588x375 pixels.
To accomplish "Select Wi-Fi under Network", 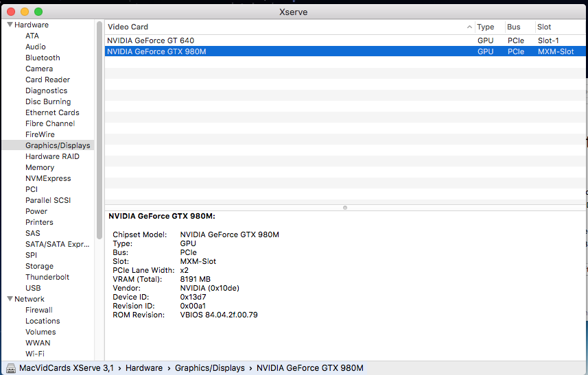I will coord(35,354).
